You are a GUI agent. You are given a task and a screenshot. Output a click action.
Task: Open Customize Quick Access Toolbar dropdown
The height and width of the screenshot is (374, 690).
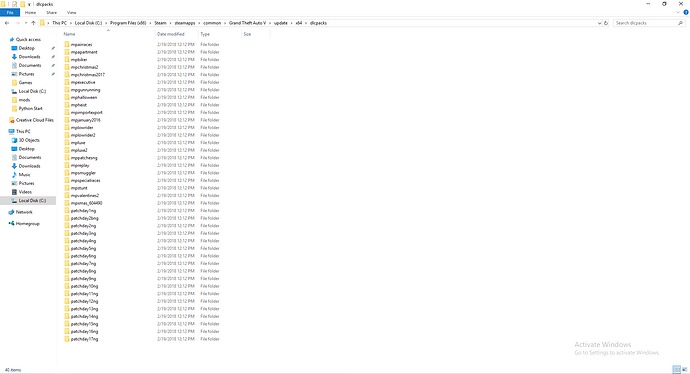point(29,4)
